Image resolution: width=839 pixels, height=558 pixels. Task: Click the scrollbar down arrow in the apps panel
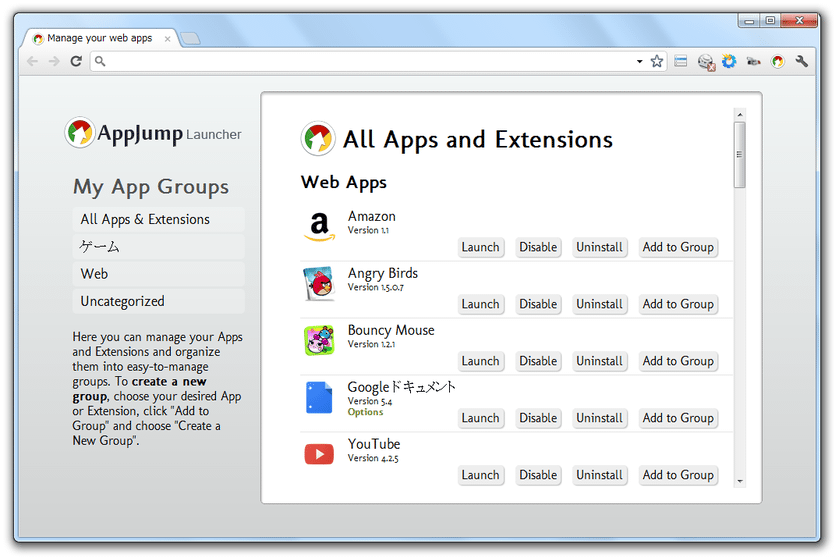[739, 481]
